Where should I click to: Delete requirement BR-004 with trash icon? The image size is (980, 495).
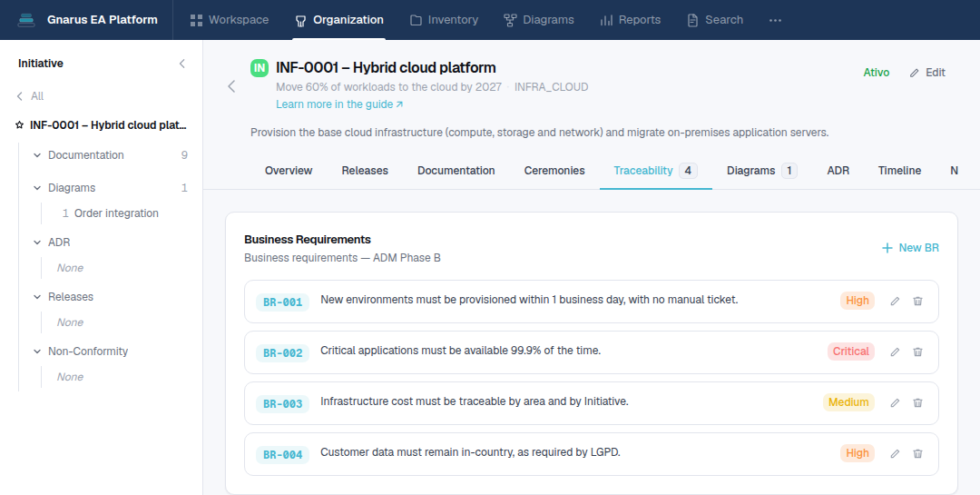pos(917,453)
